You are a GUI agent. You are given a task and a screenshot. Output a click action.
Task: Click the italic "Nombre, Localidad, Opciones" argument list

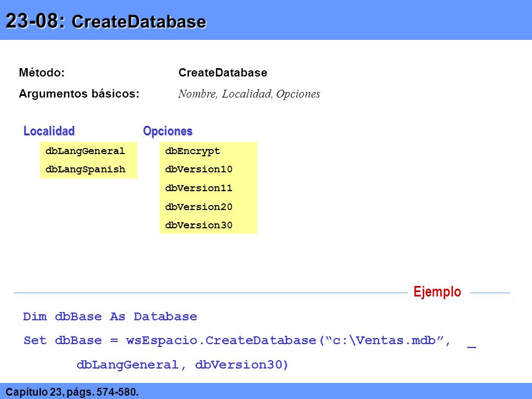[x=249, y=94]
